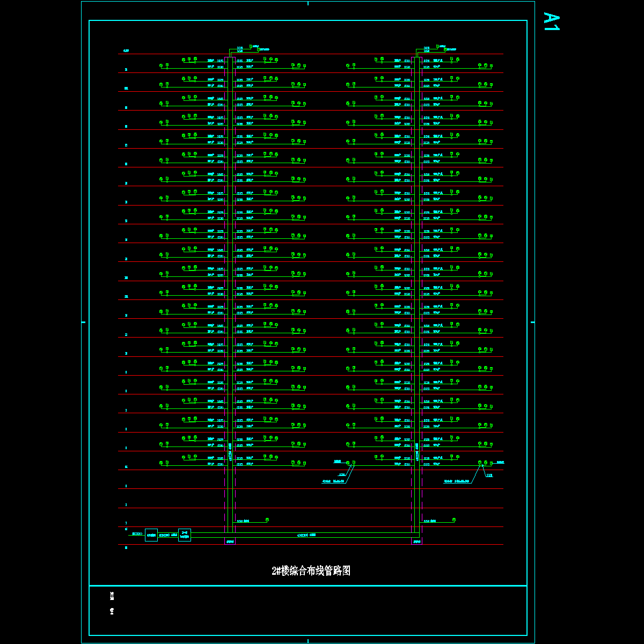Select the 2# building cabinet box beside it
The height and width of the screenshot is (644, 644).
[184, 535]
